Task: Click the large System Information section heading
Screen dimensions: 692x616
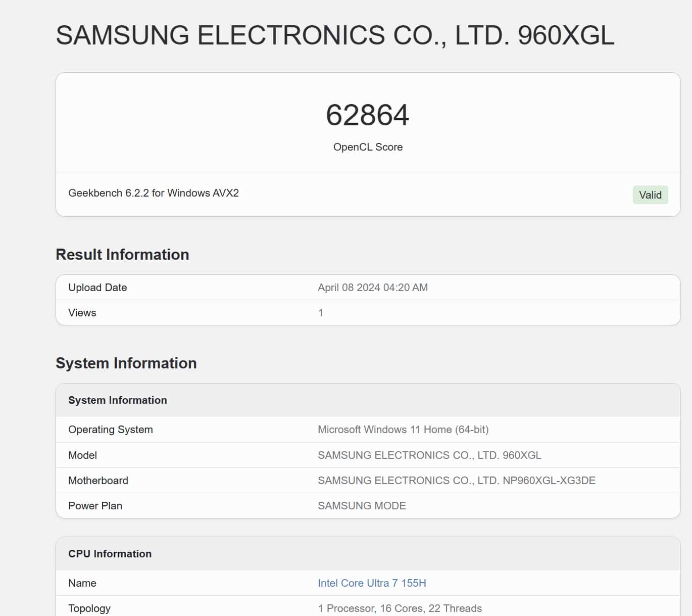Action: coord(126,363)
